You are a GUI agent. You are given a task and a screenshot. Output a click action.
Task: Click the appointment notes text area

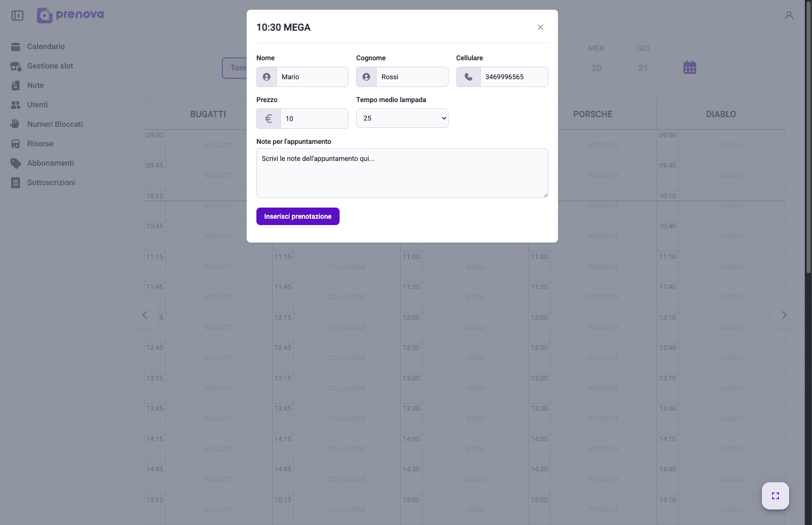pyautogui.click(x=402, y=173)
